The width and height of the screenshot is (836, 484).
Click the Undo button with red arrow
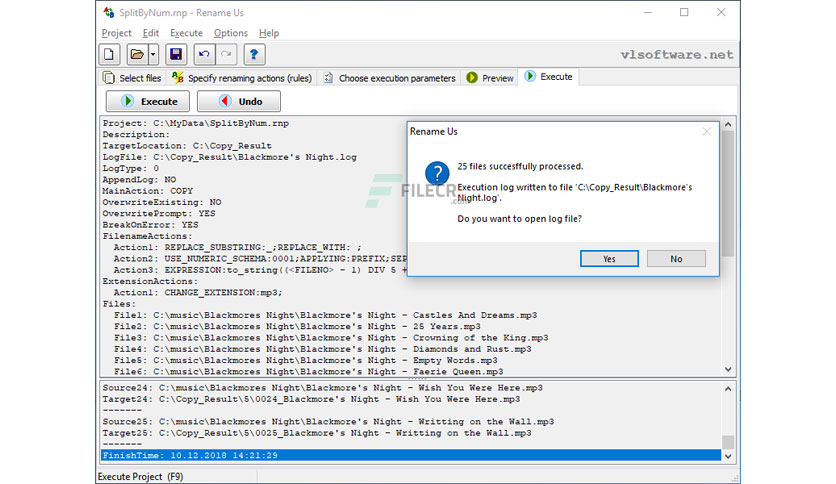pyautogui.click(x=239, y=101)
